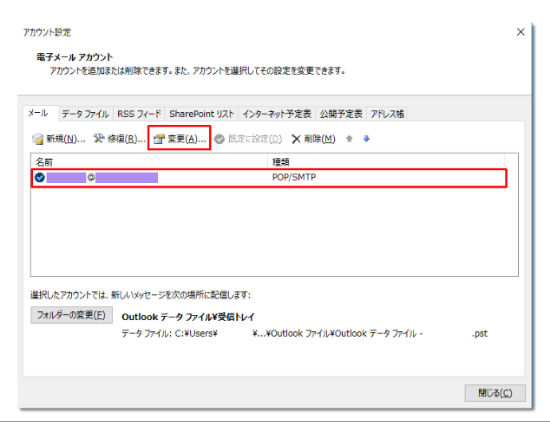Select the POP/SMTP account row
550x422 pixels.
tap(269, 178)
